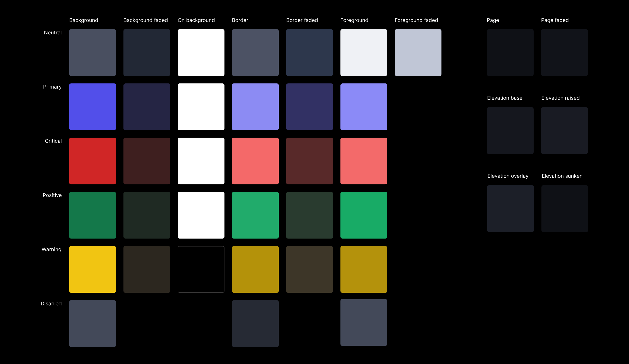The height and width of the screenshot is (364, 629).
Task: Click the 'Primary' row label
Action: pyautogui.click(x=52, y=87)
